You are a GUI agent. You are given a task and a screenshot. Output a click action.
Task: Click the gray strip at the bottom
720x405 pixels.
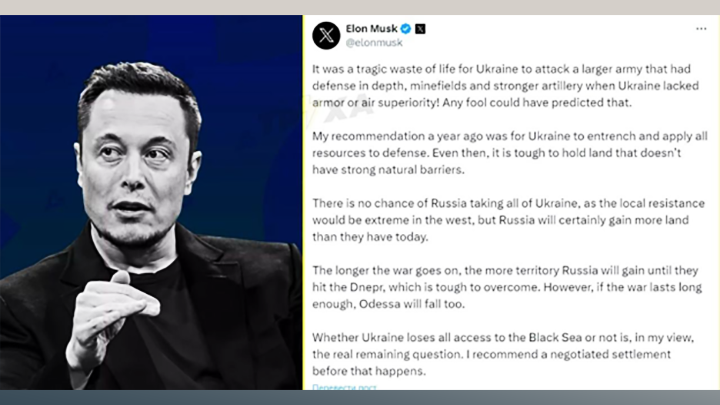[x=360, y=397]
